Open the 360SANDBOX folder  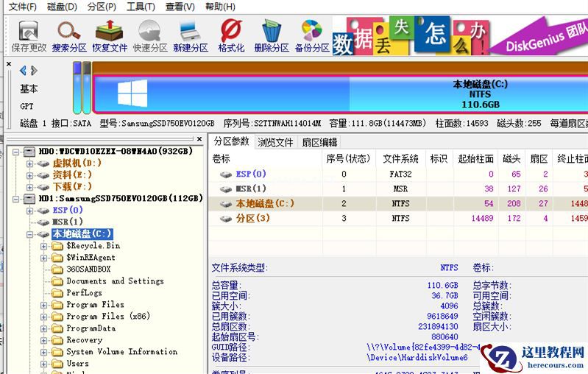coord(88,269)
